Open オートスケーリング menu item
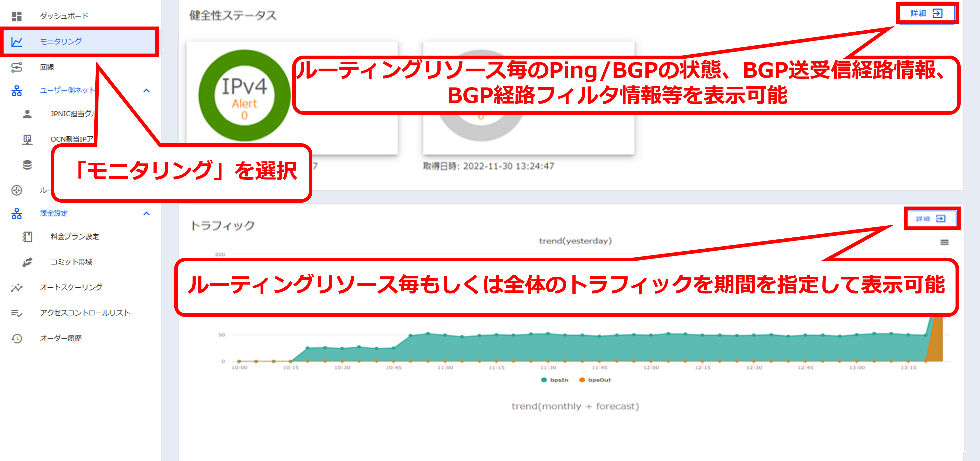Screen dimensions: 980x461 tap(71, 288)
